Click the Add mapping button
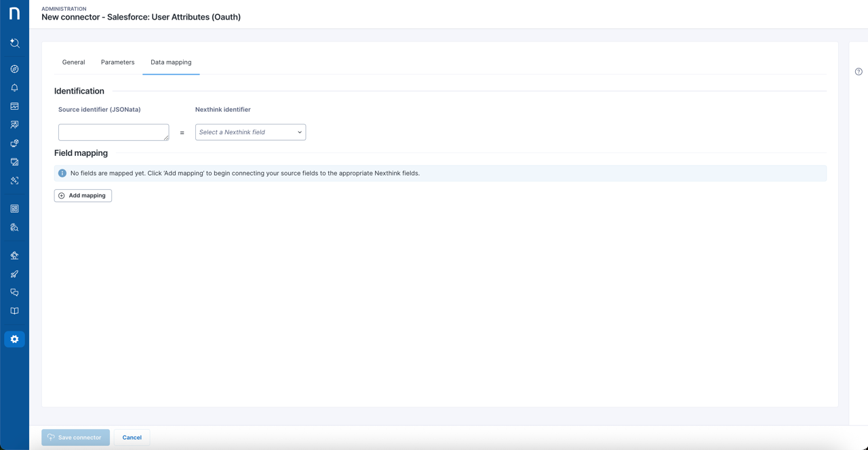The image size is (868, 450). 83,195
